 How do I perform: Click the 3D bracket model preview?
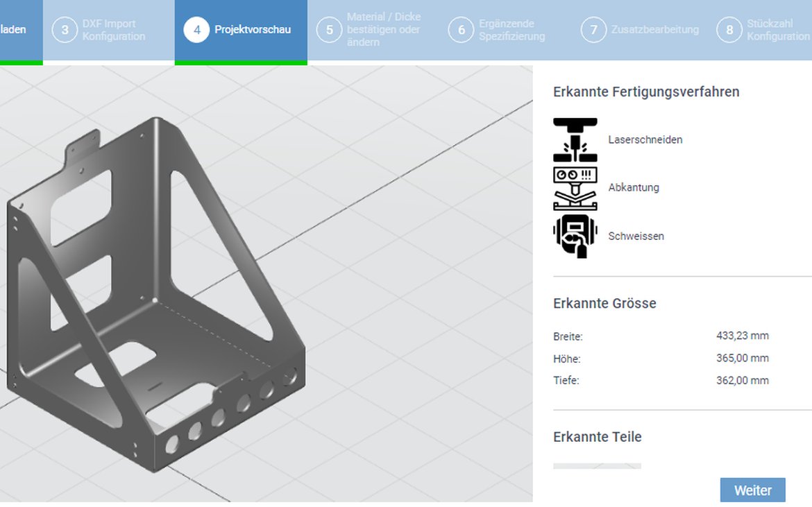coord(155,295)
